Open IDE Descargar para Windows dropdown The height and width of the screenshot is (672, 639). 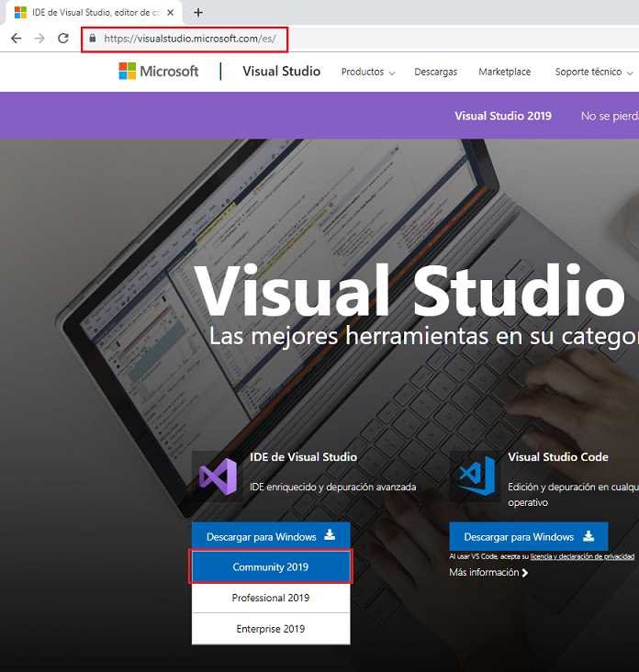tap(271, 536)
